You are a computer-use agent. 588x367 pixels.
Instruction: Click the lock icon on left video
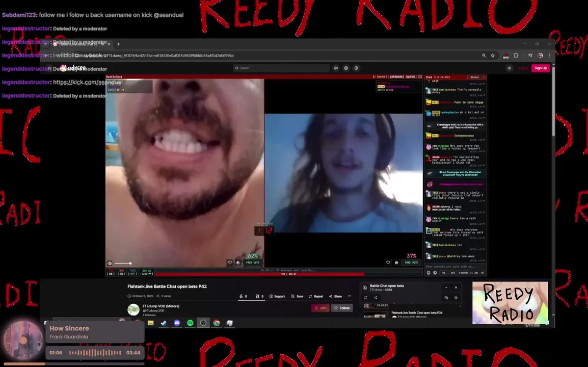point(238,263)
